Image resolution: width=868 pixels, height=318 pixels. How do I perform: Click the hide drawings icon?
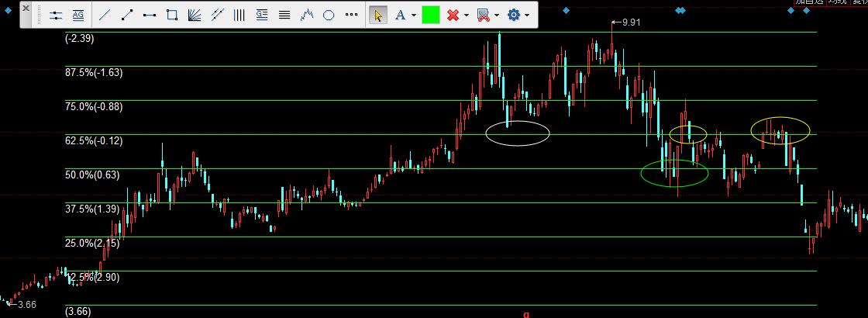point(484,16)
